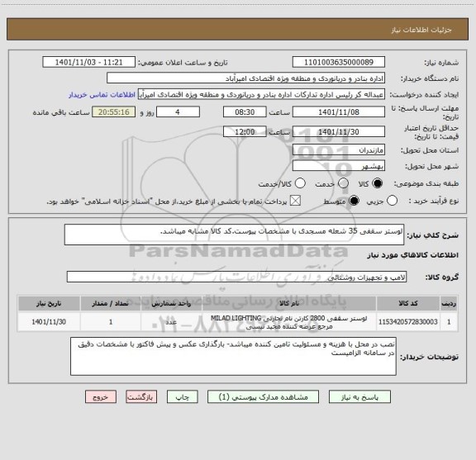Click the request creator field

click(261, 94)
